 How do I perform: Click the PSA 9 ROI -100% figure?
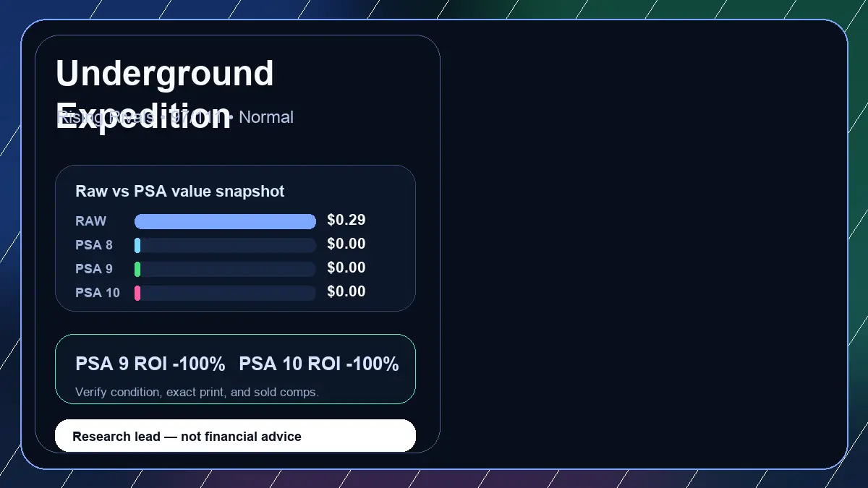pyautogui.click(x=150, y=364)
